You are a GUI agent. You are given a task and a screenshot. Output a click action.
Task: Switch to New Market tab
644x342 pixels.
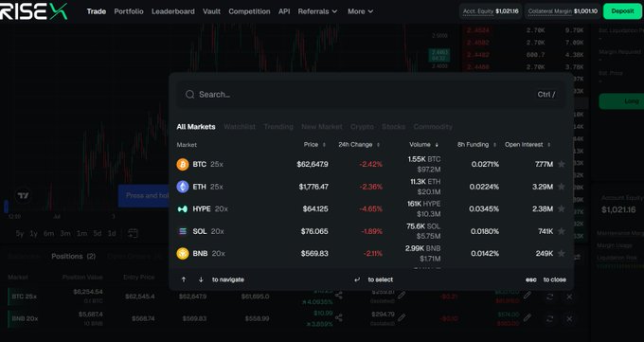pos(322,127)
